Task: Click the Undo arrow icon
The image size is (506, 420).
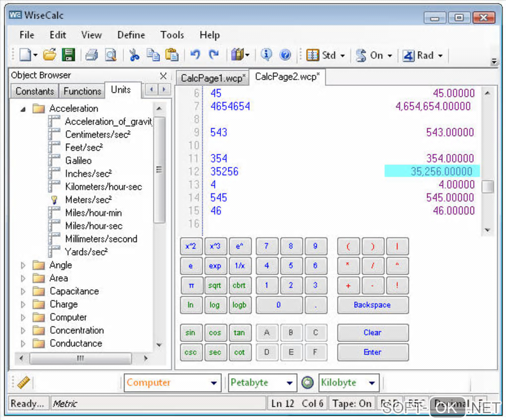Action: [195, 55]
